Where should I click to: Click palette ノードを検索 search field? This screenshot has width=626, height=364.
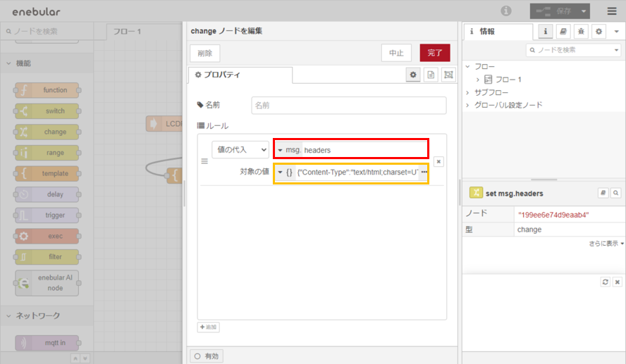coord(47,31)
